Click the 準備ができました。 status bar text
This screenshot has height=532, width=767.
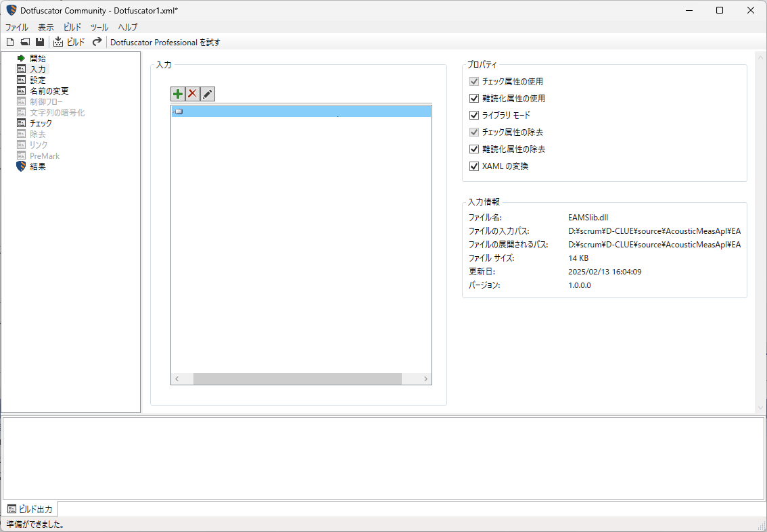click(36, 524)
